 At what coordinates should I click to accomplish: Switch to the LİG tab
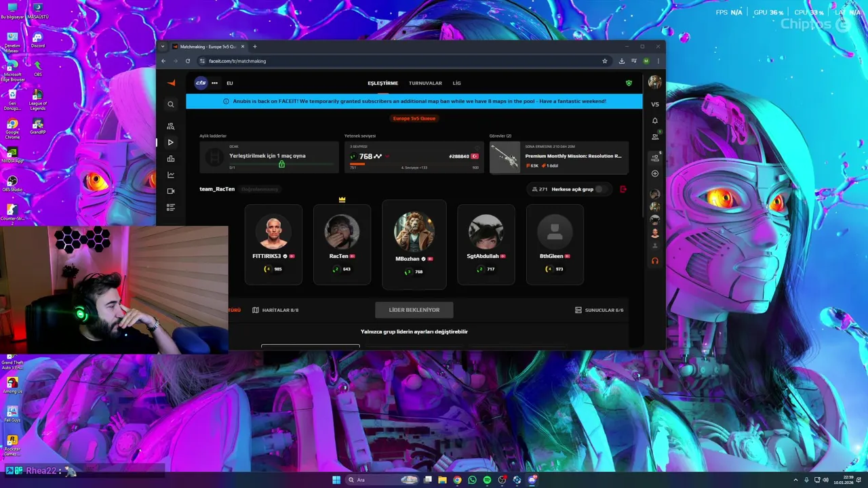(456, 83)
